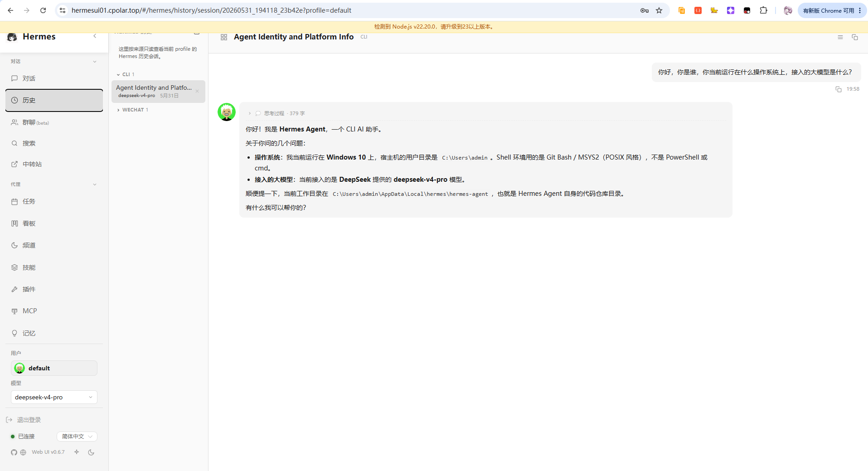Click the hermes-agent working directory path

click(x=410, y=194)
